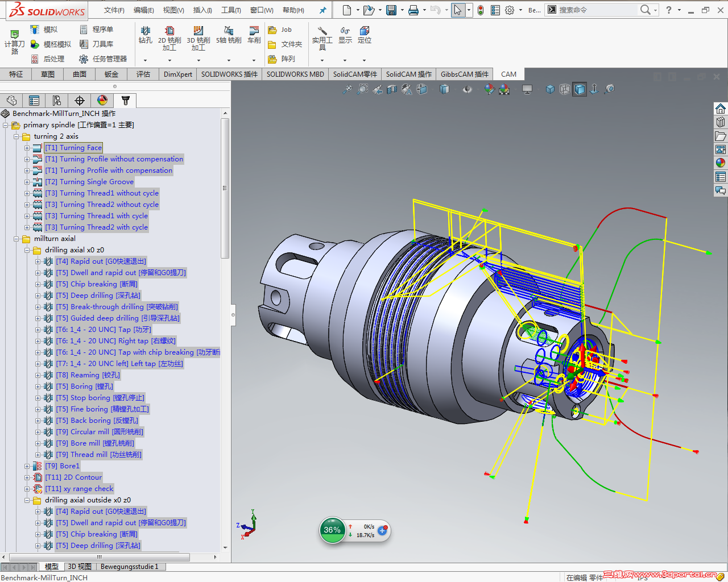Click the 显示 display glasses icon
The image size is (728, 582).
[345, 31]
